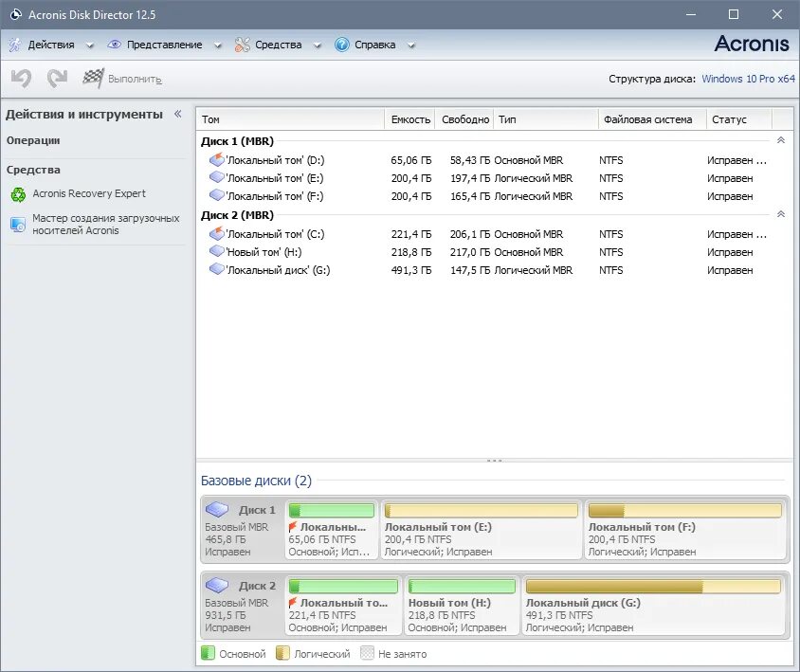Click the Actions menu wand icon
The image size is (800, 672).
click(15, 45)
